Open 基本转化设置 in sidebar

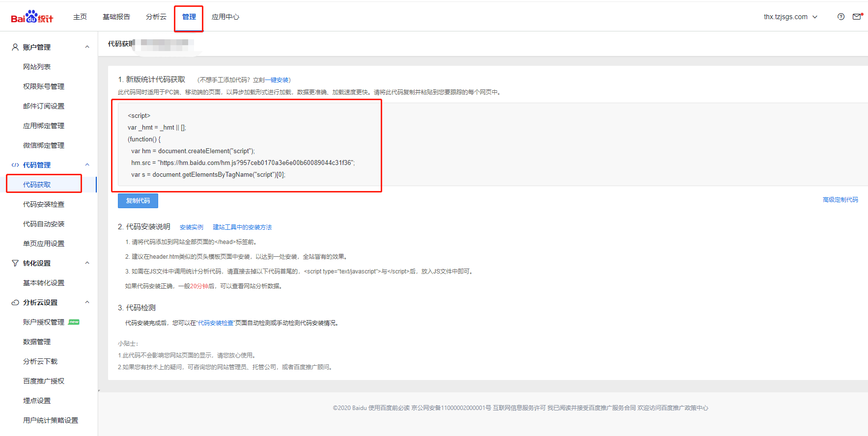44,283
